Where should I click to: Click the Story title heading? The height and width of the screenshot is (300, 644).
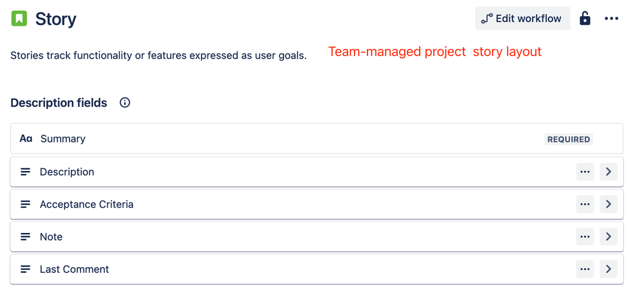coord(56,19)
